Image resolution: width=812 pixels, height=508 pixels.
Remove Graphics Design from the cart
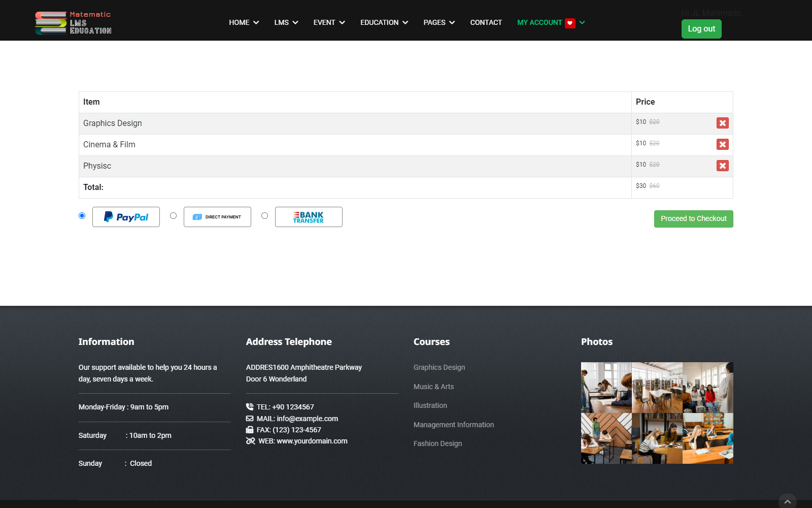pos(722,123)
